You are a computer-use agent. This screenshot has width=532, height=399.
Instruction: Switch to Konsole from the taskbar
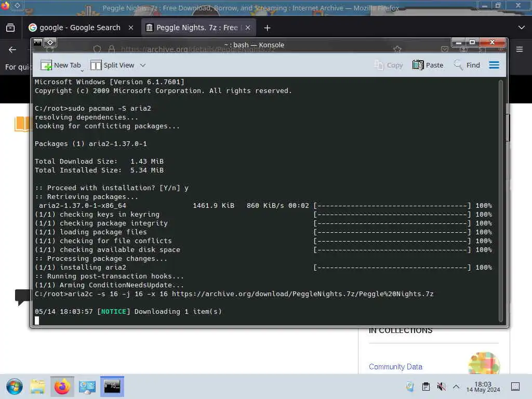tap(112, 387)
